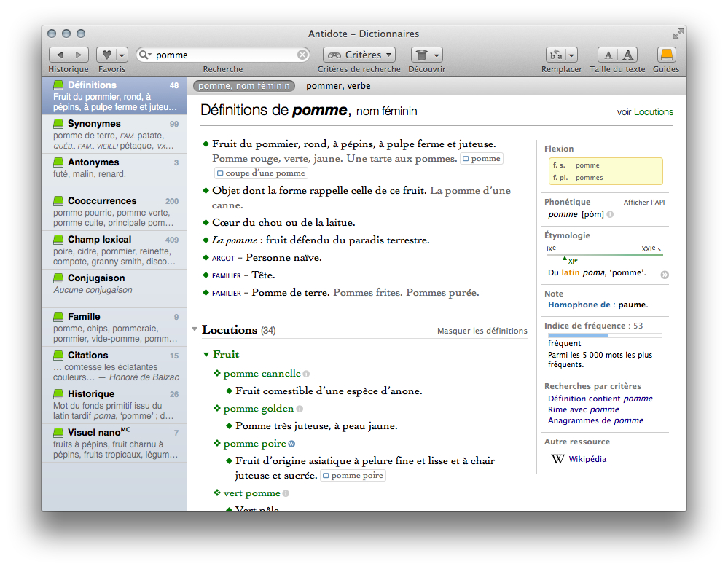Click the Wikipedia W icon

click(x=557, y=459)
